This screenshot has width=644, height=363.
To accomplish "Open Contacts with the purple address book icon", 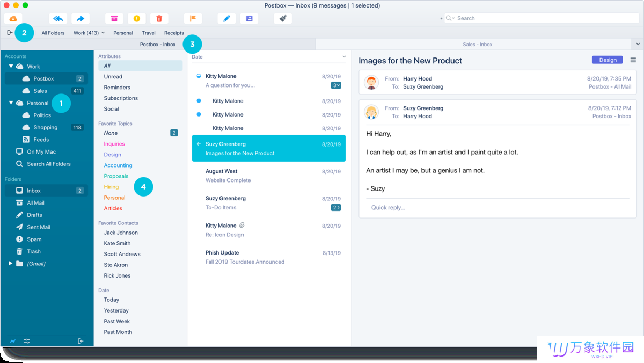I will point(249,18).
